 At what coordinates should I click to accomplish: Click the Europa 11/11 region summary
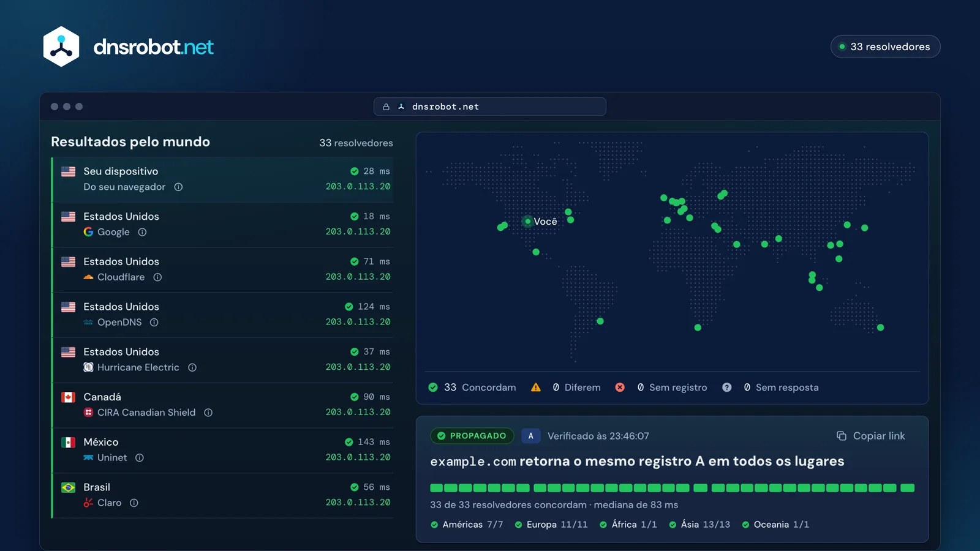[x=551, y=525]
